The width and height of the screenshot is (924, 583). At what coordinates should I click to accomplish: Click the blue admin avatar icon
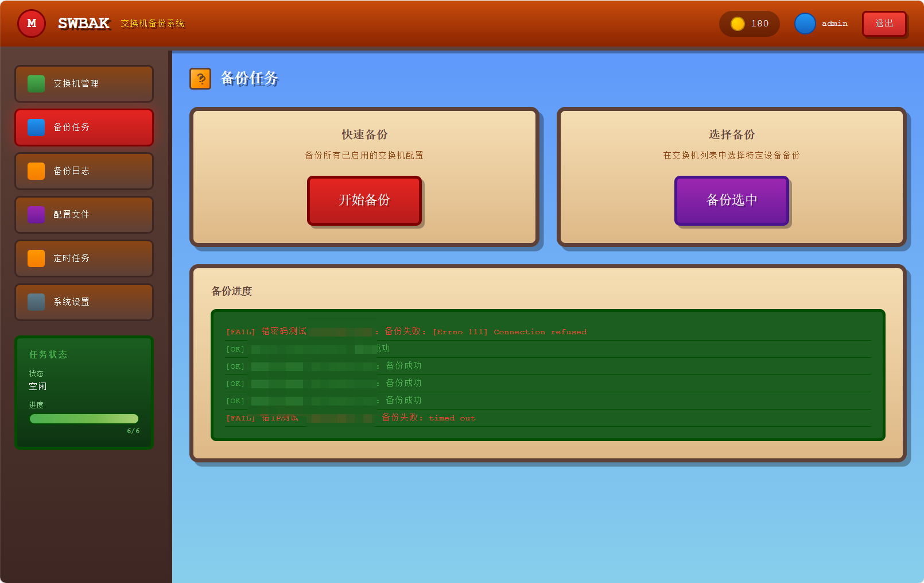click(x=805, y=24)
